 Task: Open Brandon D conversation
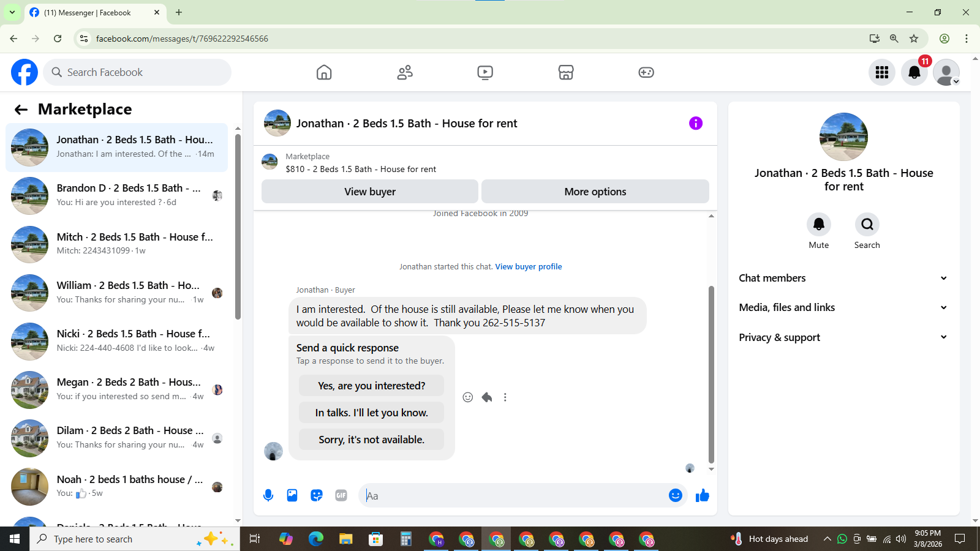click(x=116, y=196)
